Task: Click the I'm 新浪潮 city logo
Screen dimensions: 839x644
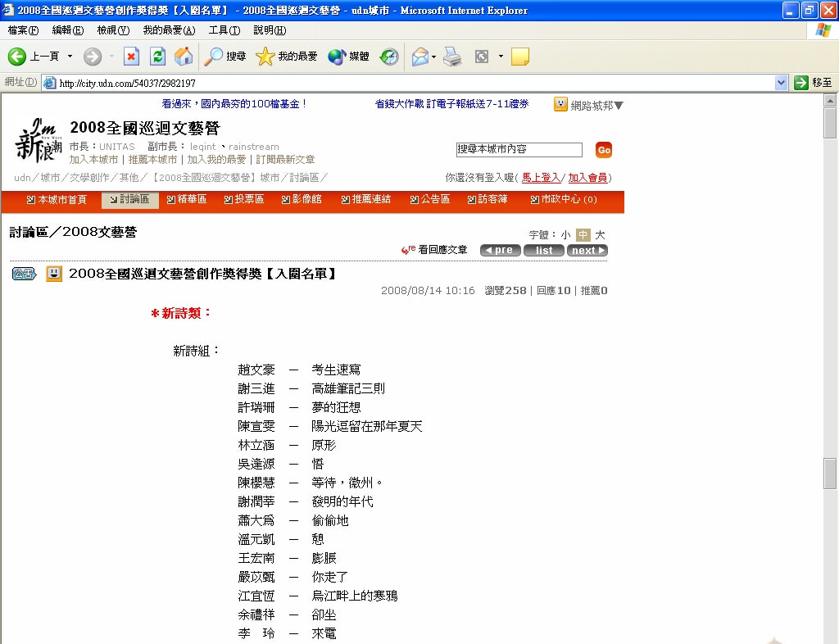Action: (38, 140)
